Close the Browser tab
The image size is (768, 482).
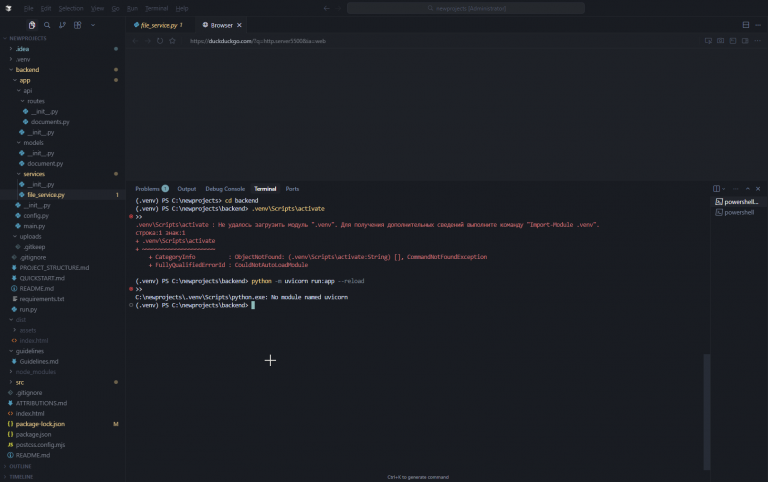(x=239, y=25)
